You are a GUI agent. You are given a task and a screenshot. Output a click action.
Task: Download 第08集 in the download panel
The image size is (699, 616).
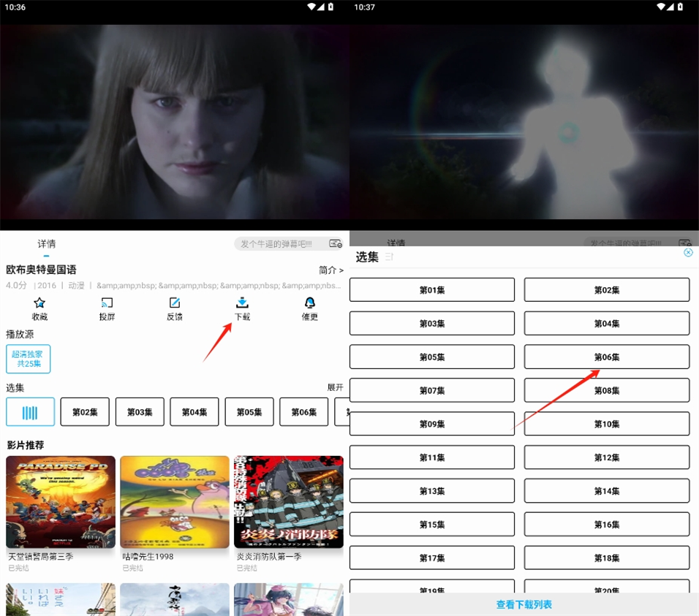607,390
